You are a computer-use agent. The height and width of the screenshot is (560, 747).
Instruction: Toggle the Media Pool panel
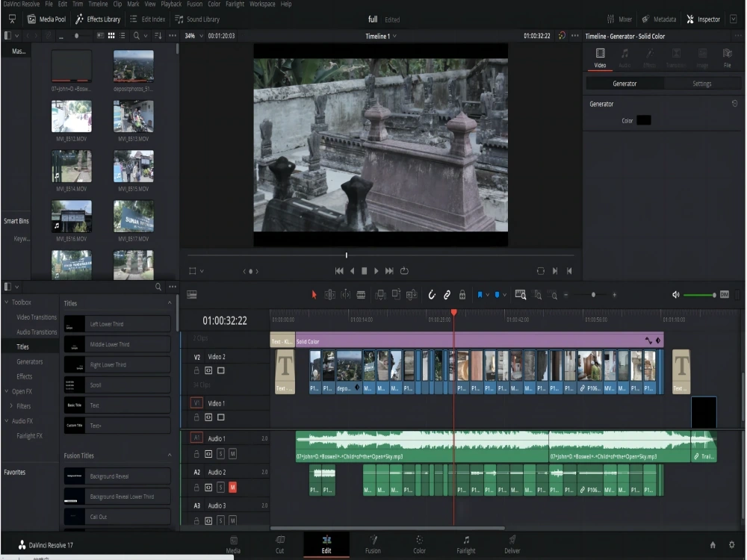[46, 19]
